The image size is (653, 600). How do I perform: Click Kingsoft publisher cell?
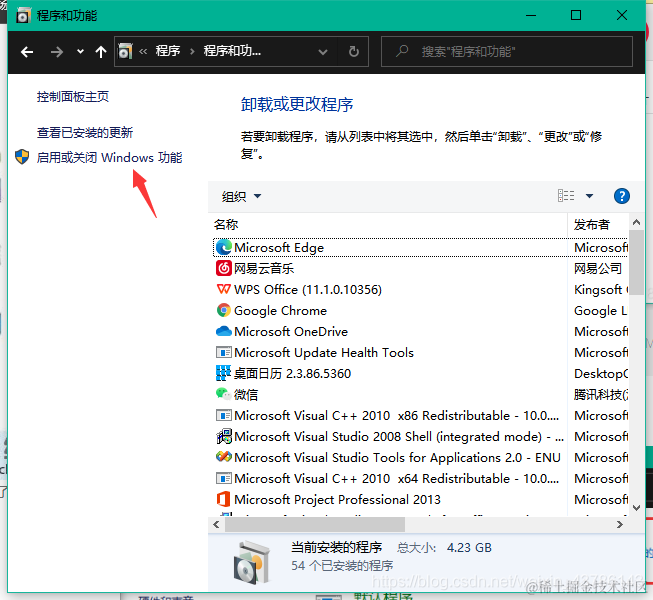[601, 289]
